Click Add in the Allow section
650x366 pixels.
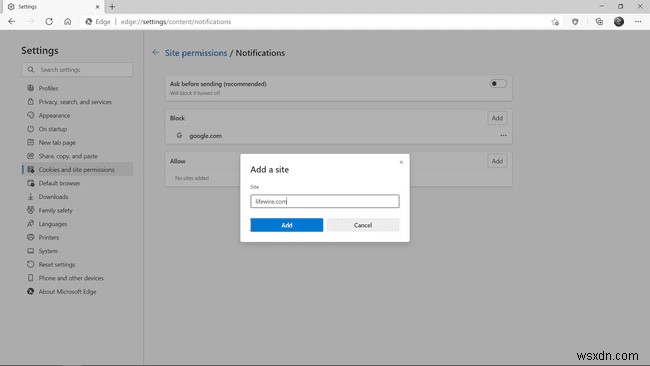click(x=497, y=161)
